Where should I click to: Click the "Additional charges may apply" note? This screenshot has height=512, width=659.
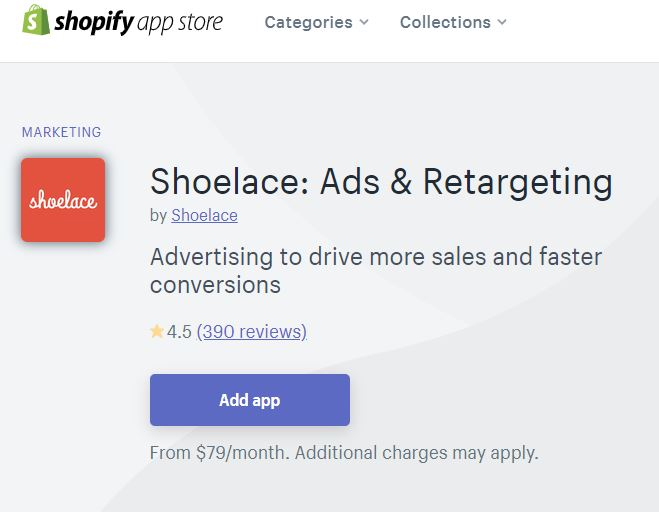click(417, 453)
